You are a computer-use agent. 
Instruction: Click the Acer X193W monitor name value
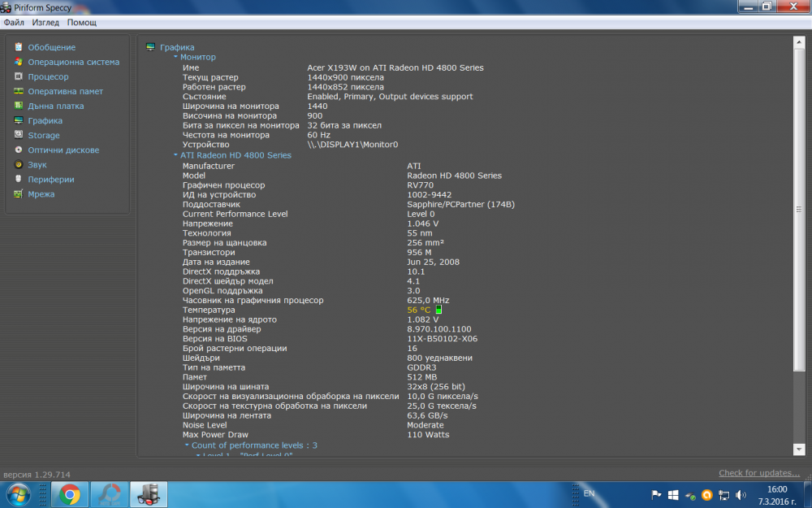pyautogui.click(x=395, y=67)
